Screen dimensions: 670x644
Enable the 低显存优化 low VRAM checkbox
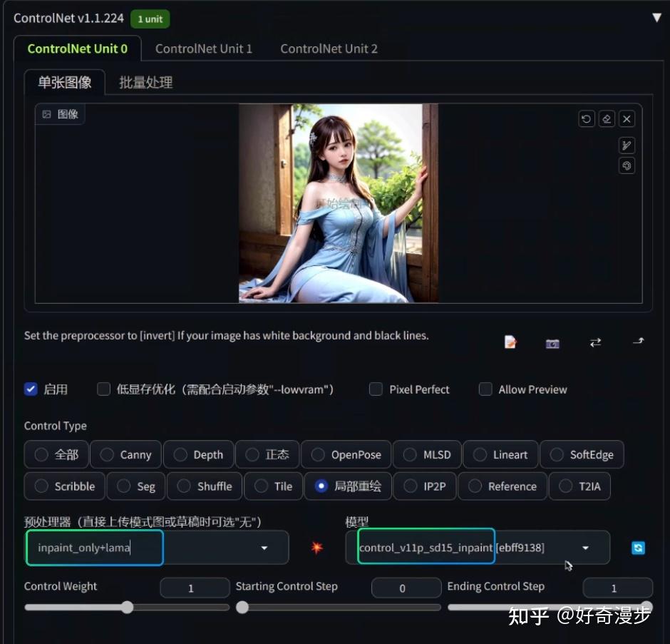(x=103, y=389)
